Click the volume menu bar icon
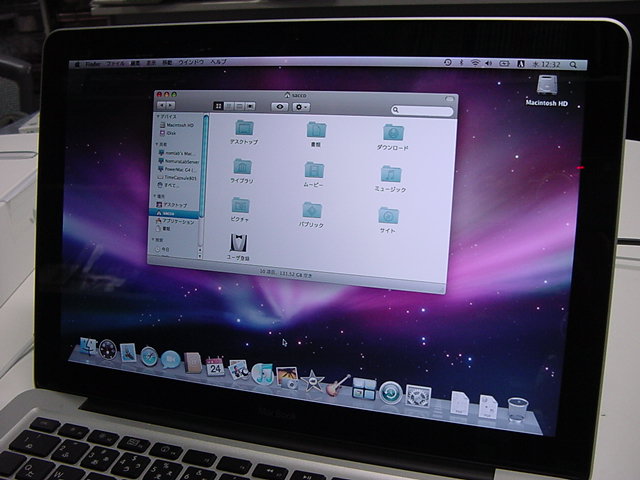The image size is (640, 480). 488,63
